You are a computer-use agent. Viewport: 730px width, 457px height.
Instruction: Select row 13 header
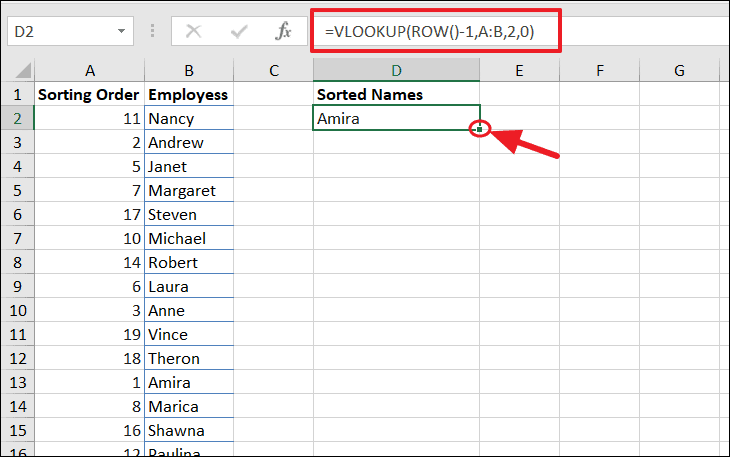(x=17, y=383)
